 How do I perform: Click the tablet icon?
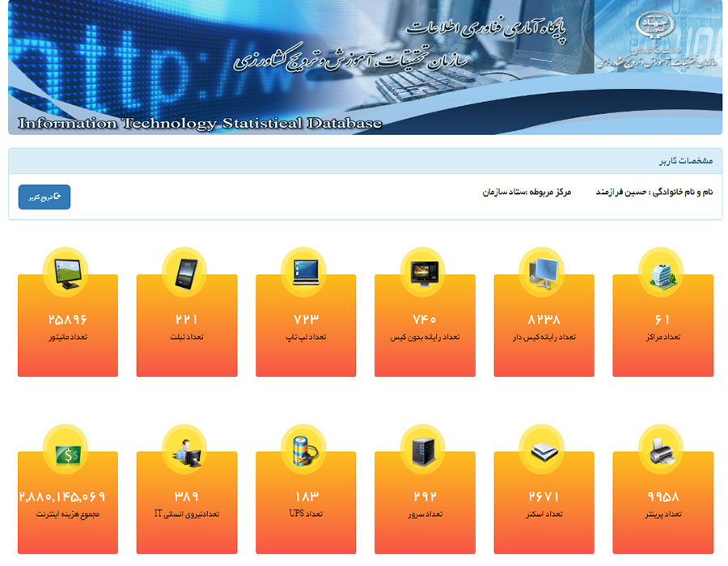click(186, 272)
